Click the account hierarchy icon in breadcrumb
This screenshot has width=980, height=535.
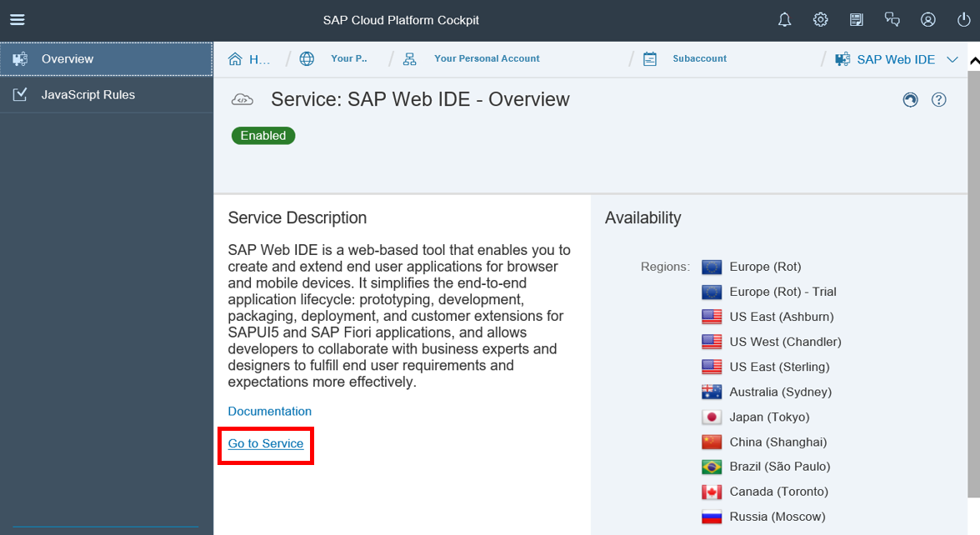(x=409, y=58)
